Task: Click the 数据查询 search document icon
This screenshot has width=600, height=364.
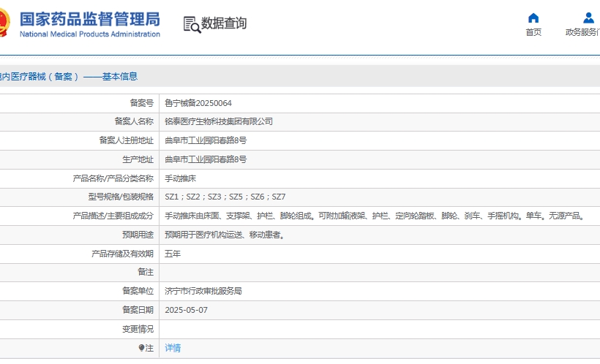Action: tap(192, 24)
